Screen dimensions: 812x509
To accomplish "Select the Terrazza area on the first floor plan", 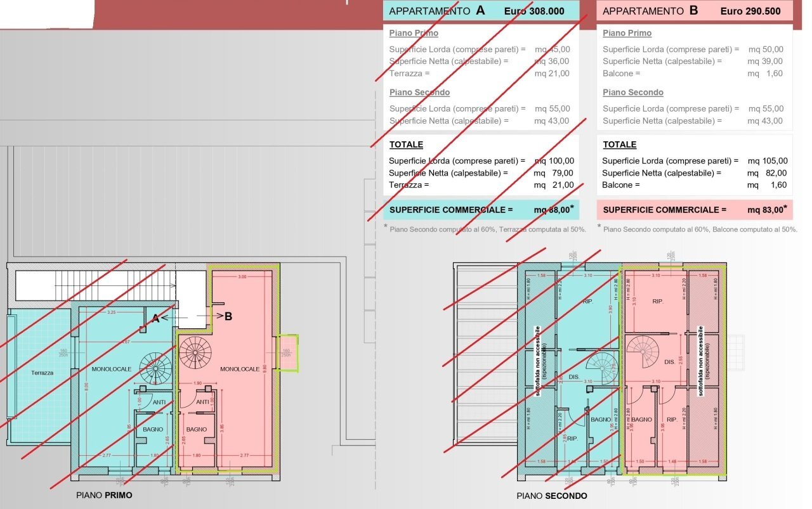I will tap(42, 373).
